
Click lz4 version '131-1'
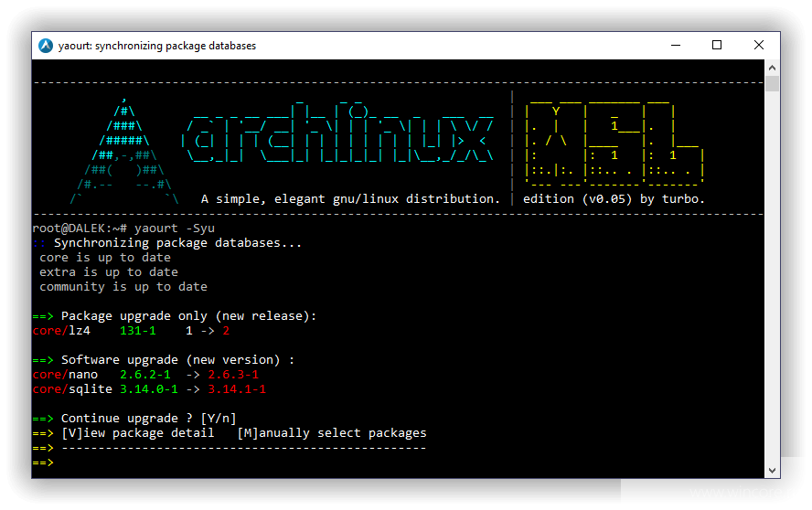pyautogui.click(x=138, y=330)
